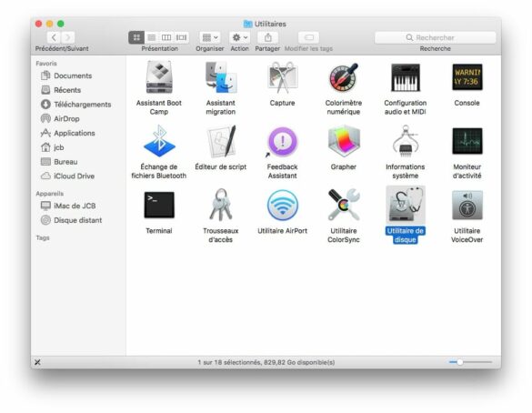Click the "Favoris" sidebar heading
The height and width of the screenshot is (413, 532).
[46, 64]
